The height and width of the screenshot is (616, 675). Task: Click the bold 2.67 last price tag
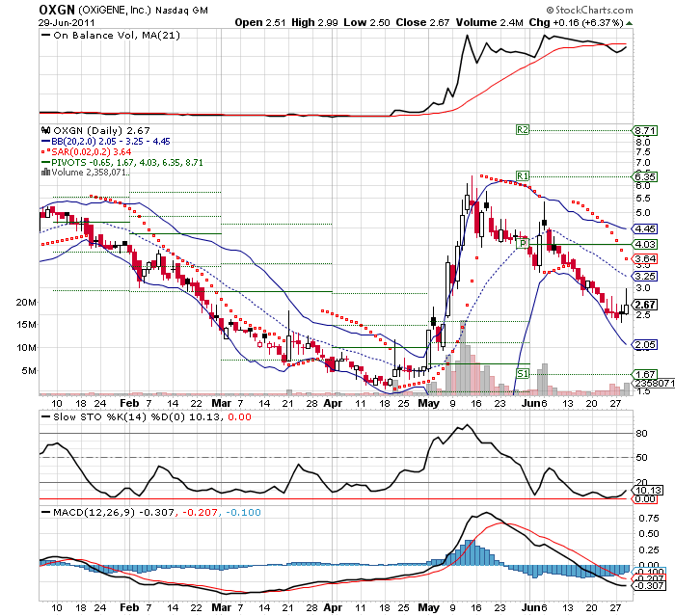click(645, 305)
